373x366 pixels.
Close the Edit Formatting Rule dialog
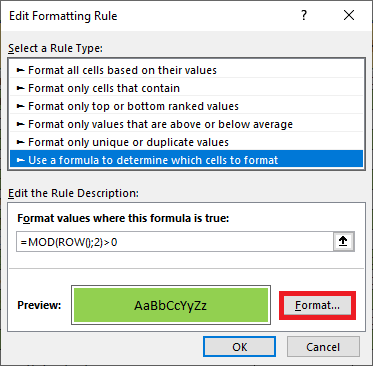pyautogui.click(x=349, y=15)
